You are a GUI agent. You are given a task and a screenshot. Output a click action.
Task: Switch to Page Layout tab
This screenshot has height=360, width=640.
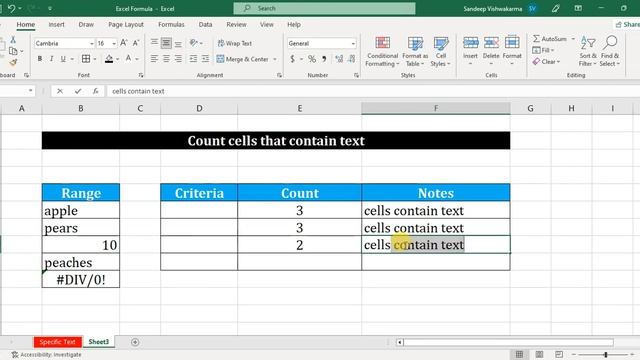point(126,24)
